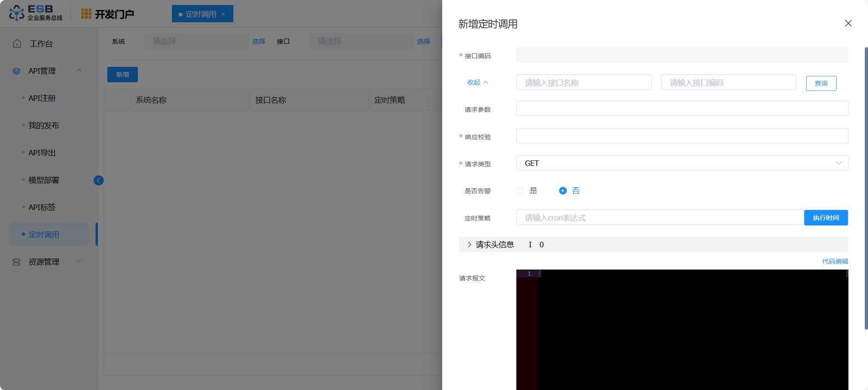The image size is (868, 390).
Task: Open the 定时调用 sidebar menu item
Action: (x=44, y=235)
